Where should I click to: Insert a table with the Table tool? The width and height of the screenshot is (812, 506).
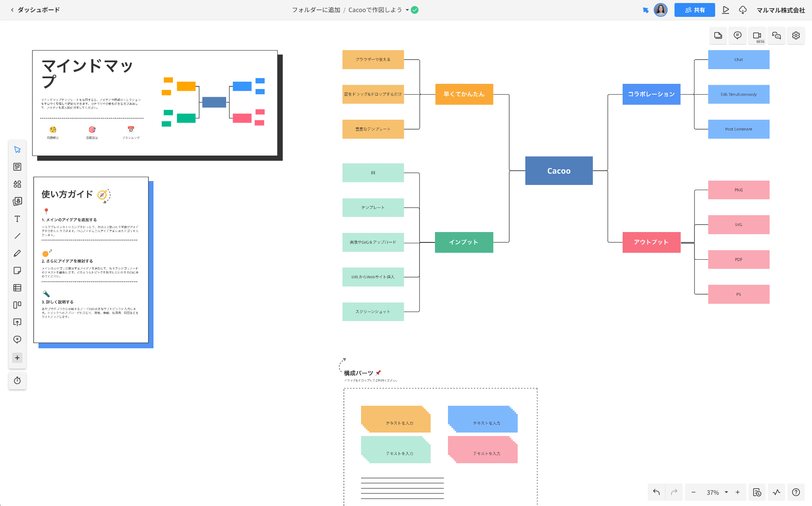[17, 288]
